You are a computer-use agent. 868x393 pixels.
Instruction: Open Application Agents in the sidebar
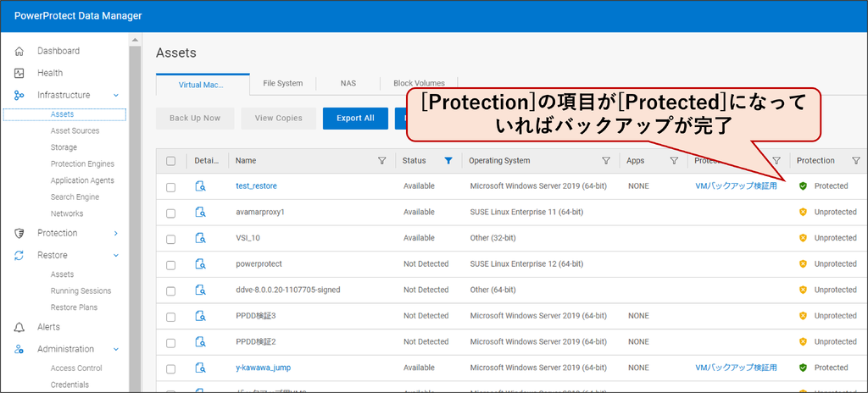tap(82, 180)
